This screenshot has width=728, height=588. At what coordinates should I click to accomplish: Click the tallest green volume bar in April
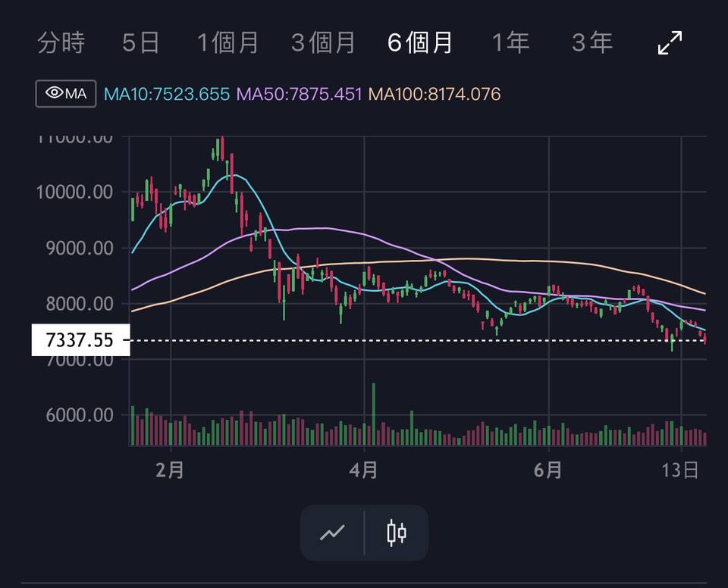point(374,414)
